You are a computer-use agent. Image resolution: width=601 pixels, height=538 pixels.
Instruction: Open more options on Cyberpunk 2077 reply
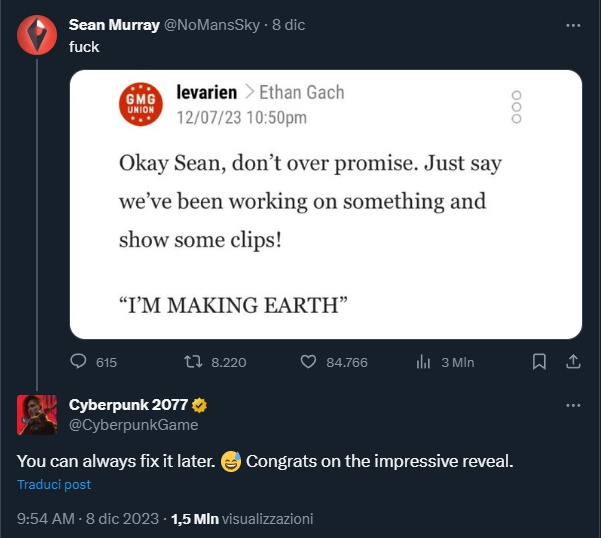click(573, 405)
